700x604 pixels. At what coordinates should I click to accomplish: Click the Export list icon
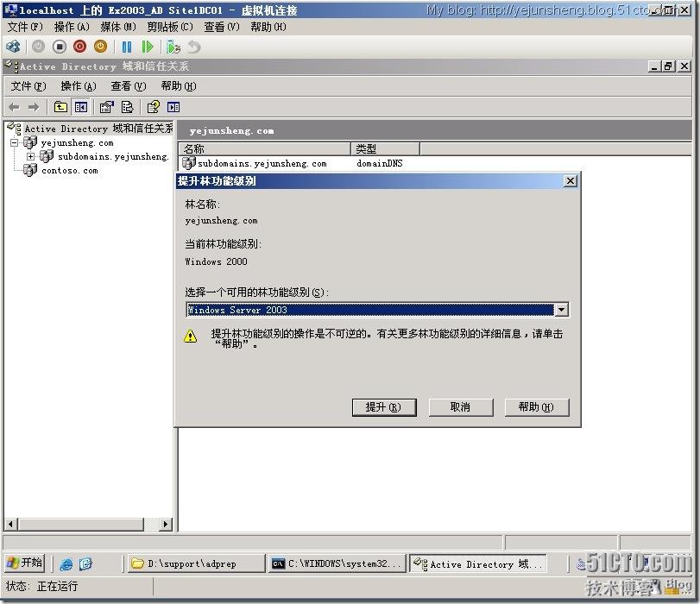(127, 107)
